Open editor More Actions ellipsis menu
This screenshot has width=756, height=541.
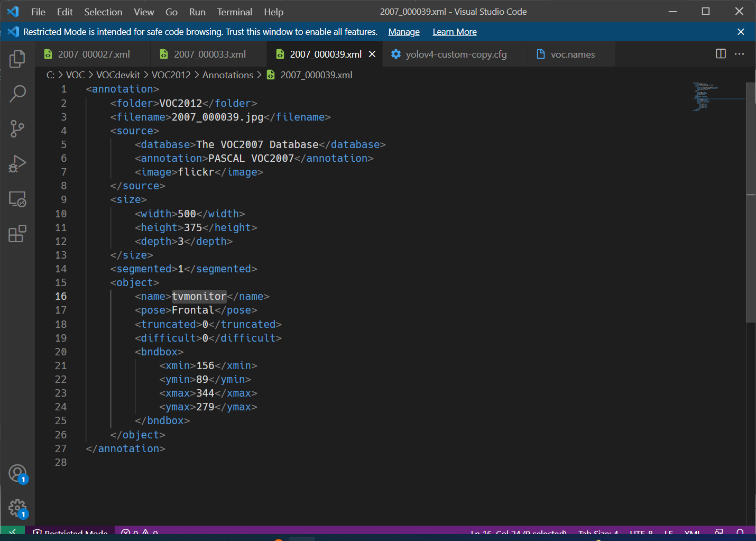tap(739, 54)
